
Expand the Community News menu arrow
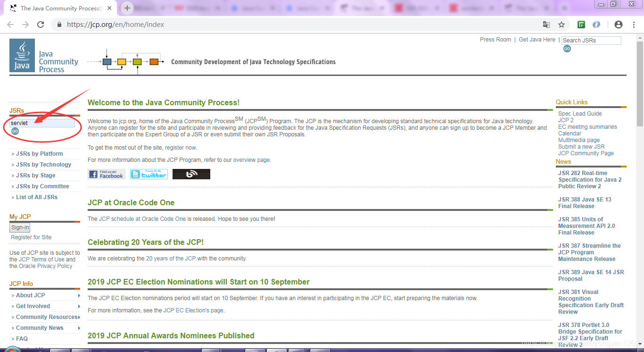tap(79, 328)
